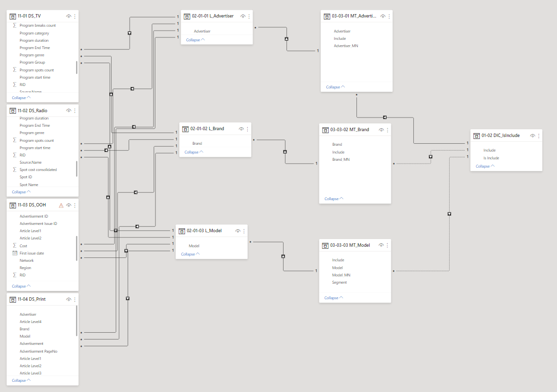
Task: Collapse the 03-03-02 MT_Brand table card
Action: pyautogui.click(x=334, y=199)
